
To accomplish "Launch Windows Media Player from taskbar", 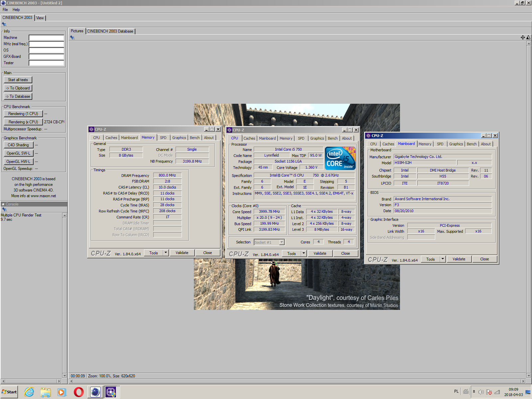I will 62,392.
